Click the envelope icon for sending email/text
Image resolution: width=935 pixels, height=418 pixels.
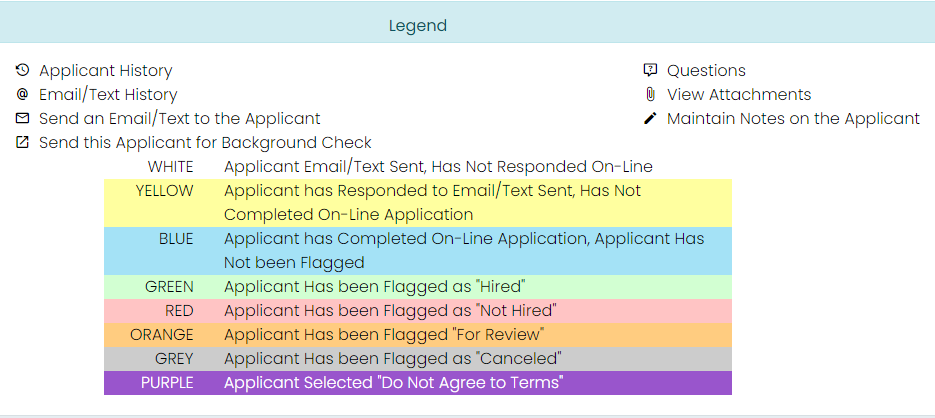click(22, 119)
